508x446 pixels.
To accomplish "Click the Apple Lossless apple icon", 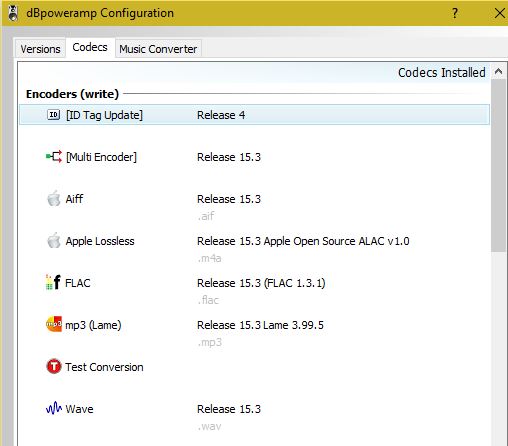I will 54,240.
